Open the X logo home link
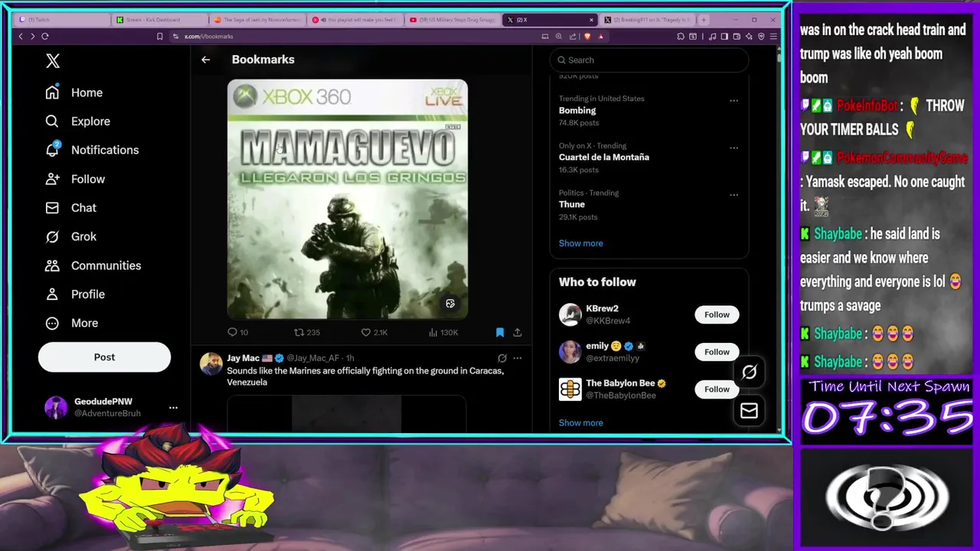 pyautogui.click(x=52, y=61)
